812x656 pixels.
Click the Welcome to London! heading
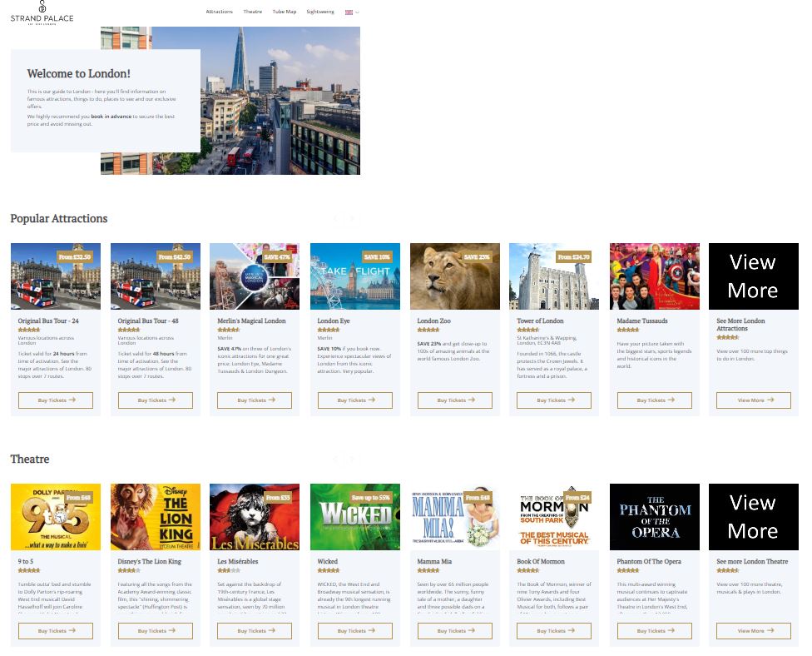[x=79, y=73]
